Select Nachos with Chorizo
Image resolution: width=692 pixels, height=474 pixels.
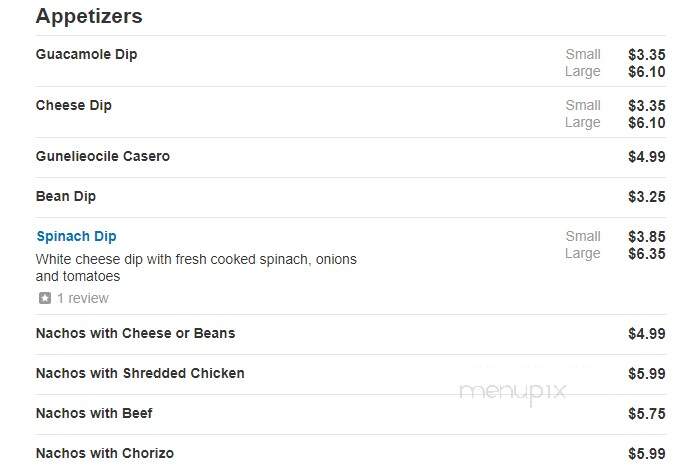(x=105, y=453)
